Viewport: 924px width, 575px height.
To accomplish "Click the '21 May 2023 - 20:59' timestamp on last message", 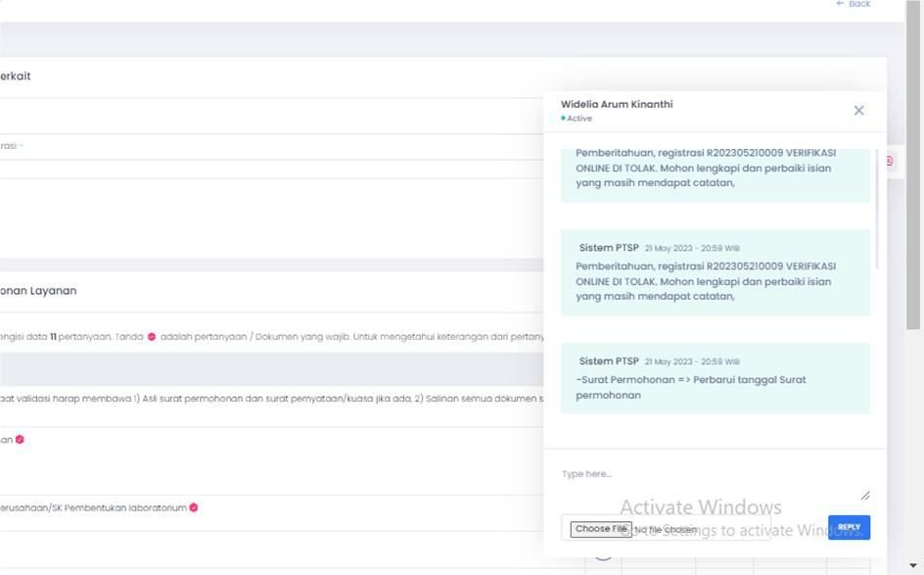I will click(x=692, y=361).
